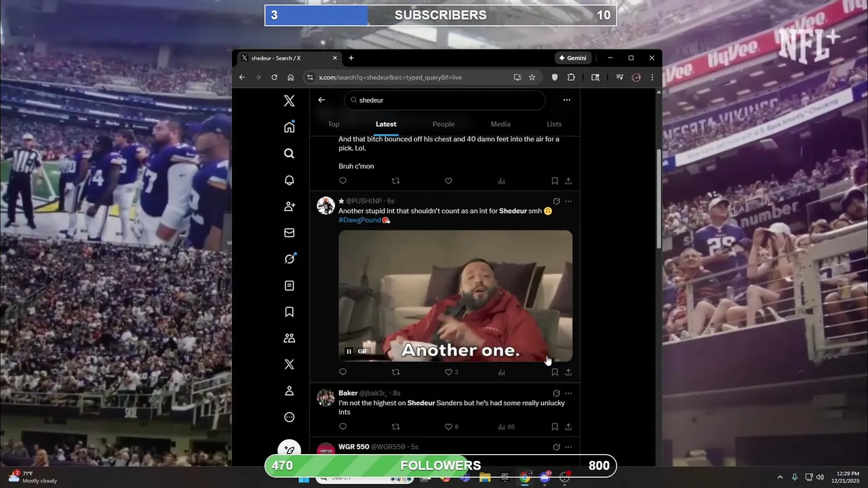868x488 pixels.
Task: Switch to the Media tab
Action: coord(500,124)
